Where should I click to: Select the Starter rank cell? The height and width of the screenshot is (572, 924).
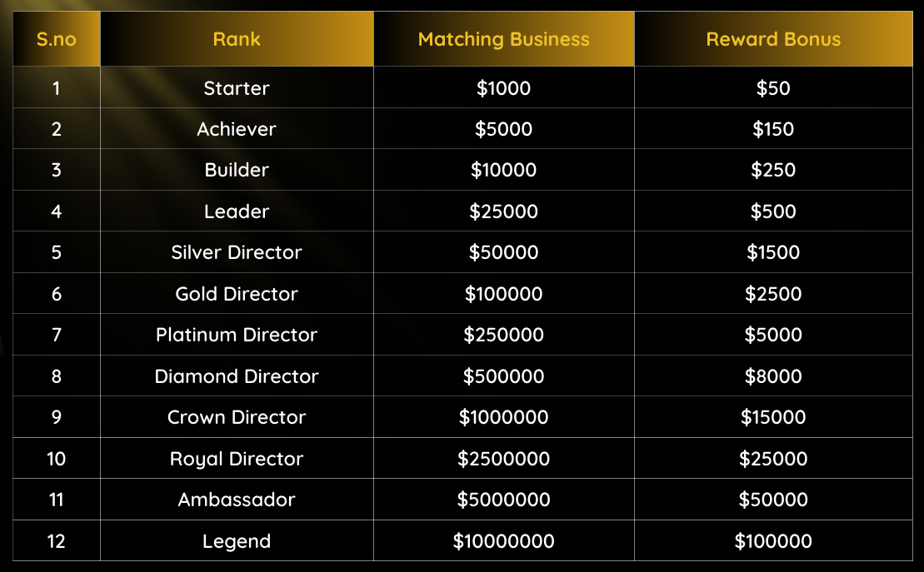pyautogui.click(x=237, y=88)
